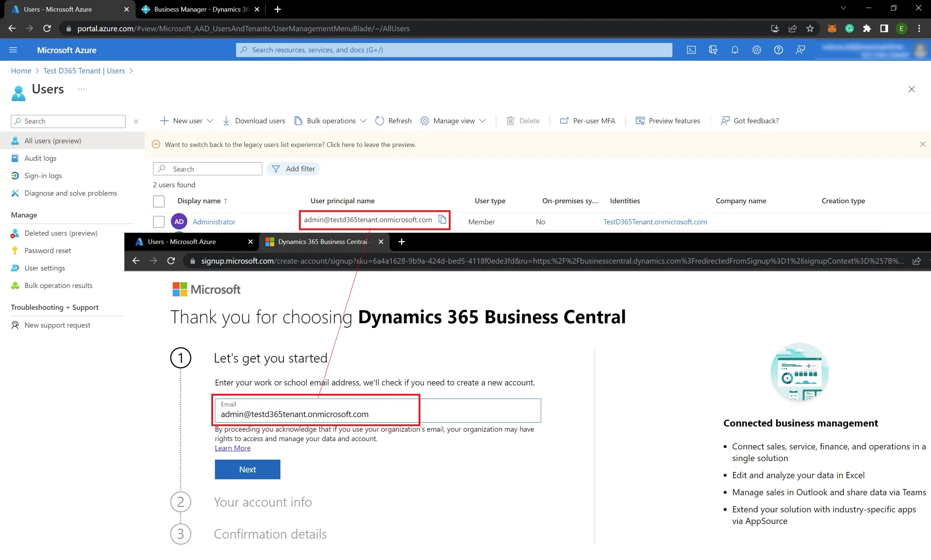The image size is (931, 560).
Task: Open Azure help question mark
Action: click(779, 50)
